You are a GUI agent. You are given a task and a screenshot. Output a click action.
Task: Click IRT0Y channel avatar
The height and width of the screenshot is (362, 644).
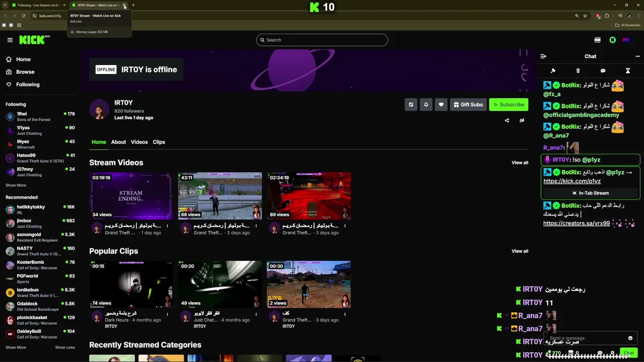tap(99, 110)
